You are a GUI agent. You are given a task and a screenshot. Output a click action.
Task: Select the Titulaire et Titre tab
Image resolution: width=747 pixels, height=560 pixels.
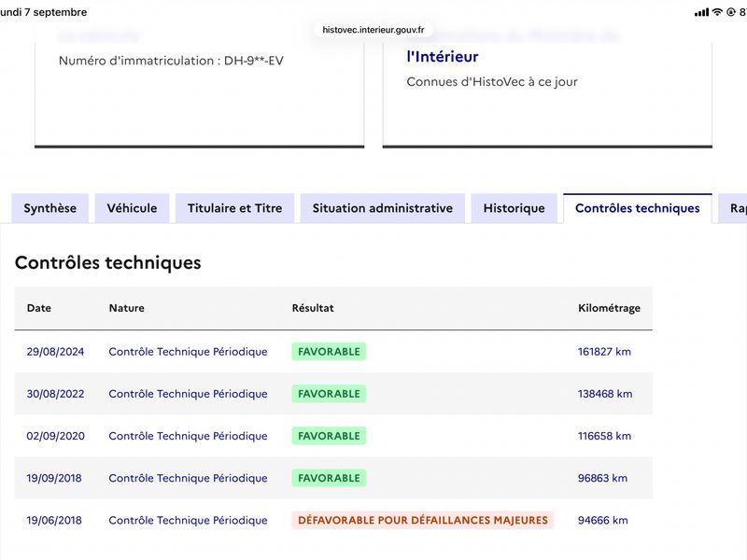(x=235, y=208)
